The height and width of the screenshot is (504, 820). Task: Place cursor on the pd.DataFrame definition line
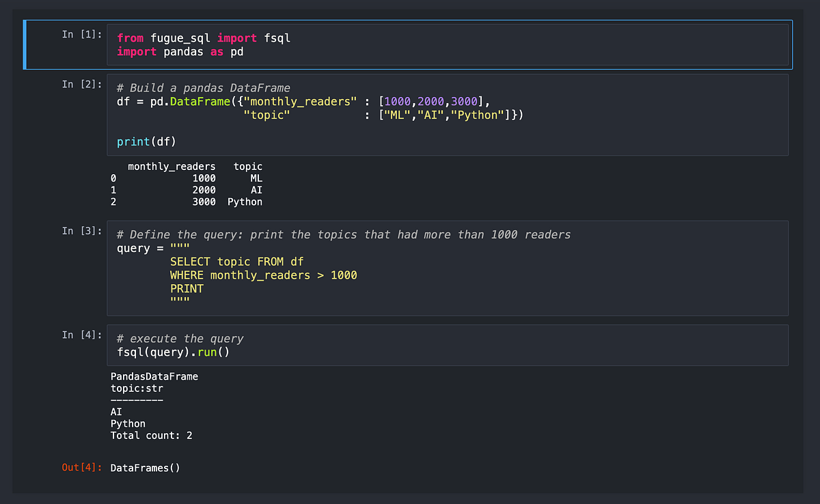(x=303, y=102)
